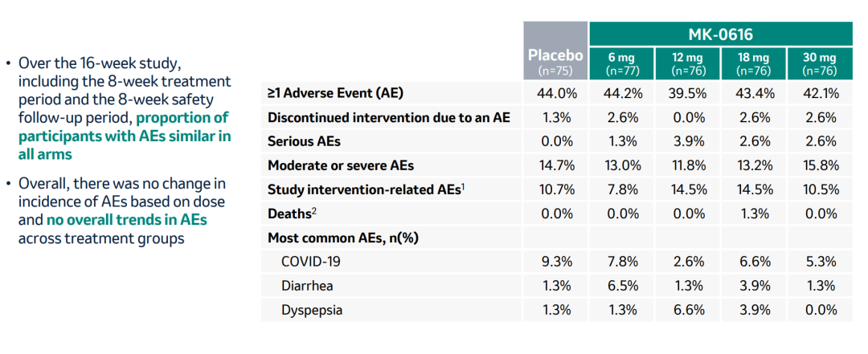Select the 15.8% value in the table

click(819, 166)
